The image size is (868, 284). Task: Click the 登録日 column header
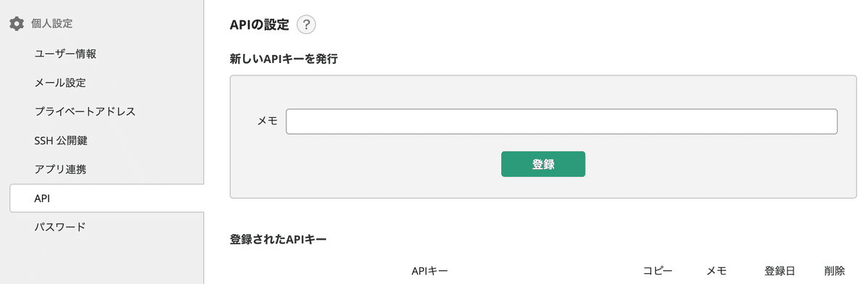[780, 271]
